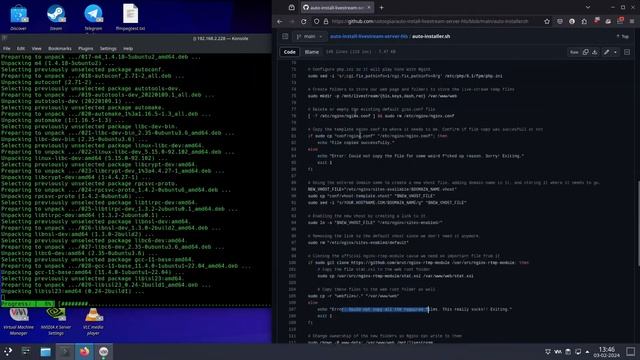640x360 pixels.
Task: Show hidden system tray icons
Action: [x=588, y=351]
